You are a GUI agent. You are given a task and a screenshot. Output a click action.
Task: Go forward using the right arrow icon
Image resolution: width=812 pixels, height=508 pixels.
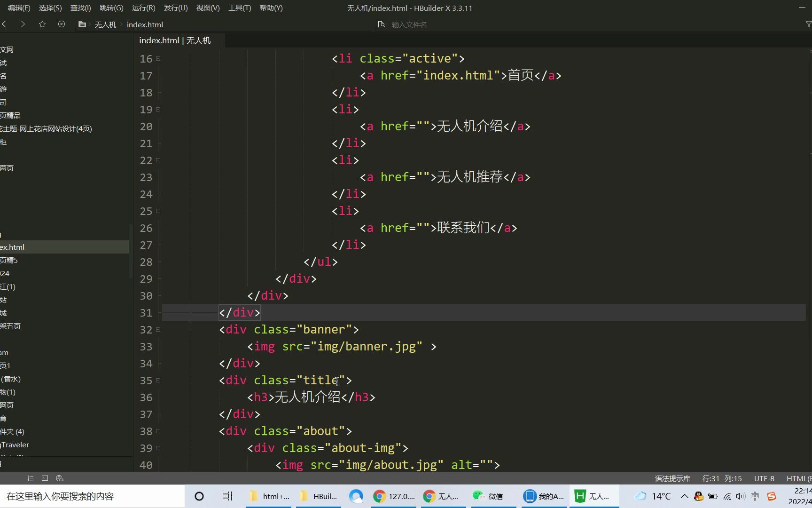[23, 24]
